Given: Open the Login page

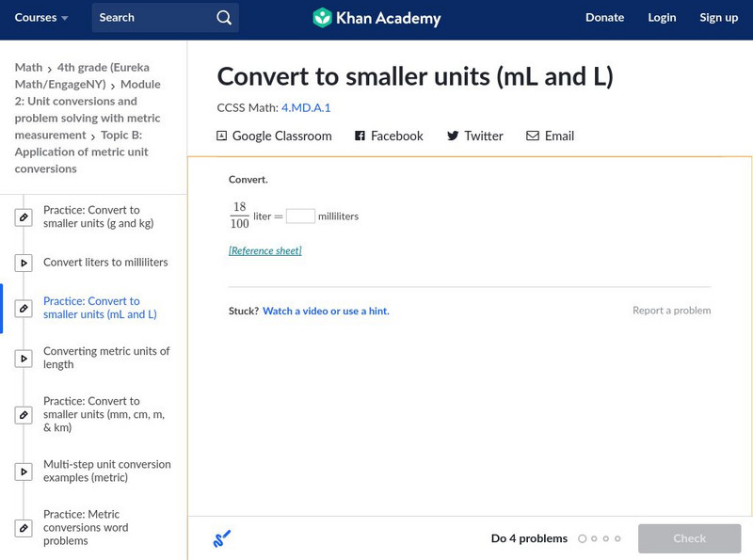Looking at the screenshot, I should pos(662,18).
